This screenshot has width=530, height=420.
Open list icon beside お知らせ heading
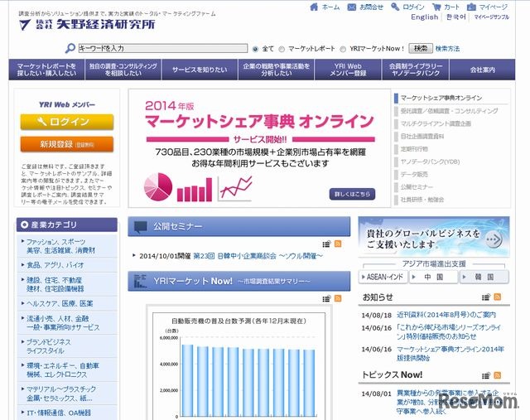pyautogui.click(x=486, y=297)
